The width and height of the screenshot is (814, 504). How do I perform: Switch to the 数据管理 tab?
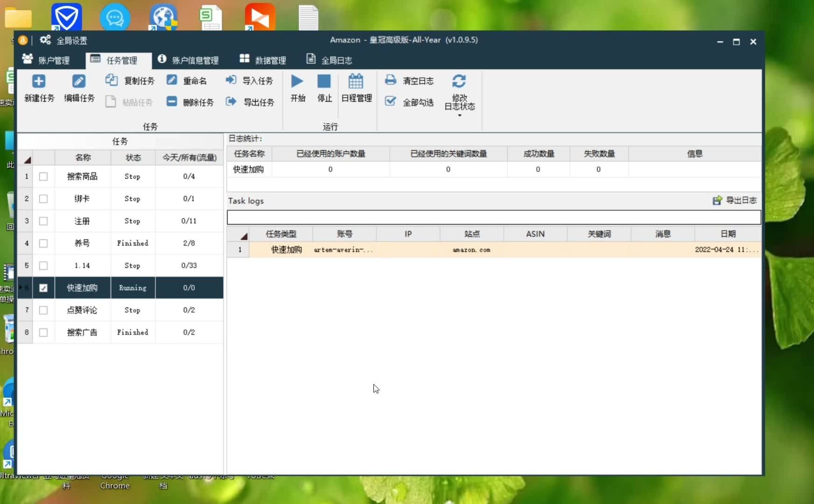pos(263,60)
